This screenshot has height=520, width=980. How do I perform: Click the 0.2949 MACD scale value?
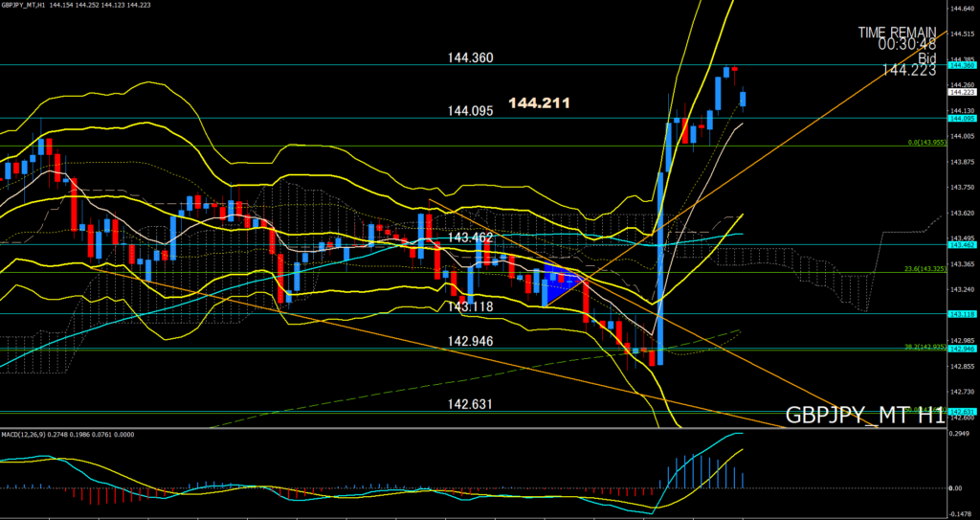point(958,433)
